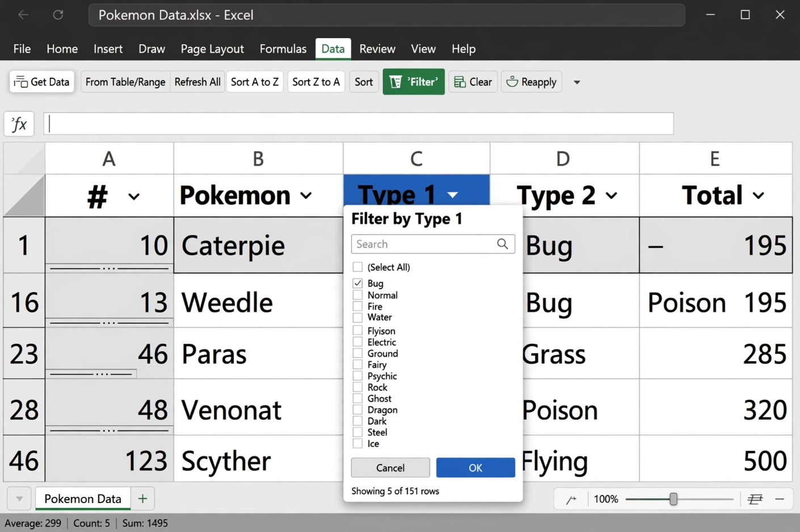Minimize the Excel window
This screenshot has height=532, width=800.
[x=710, y=15]
